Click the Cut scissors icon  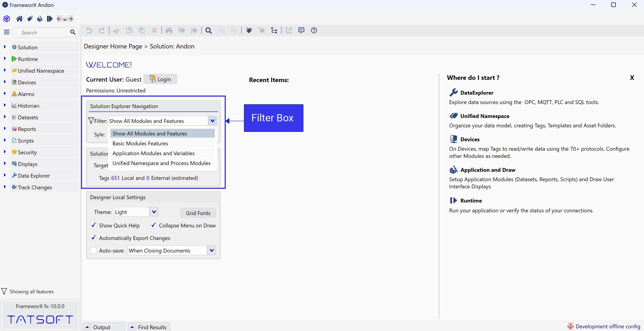coord(116,30)
